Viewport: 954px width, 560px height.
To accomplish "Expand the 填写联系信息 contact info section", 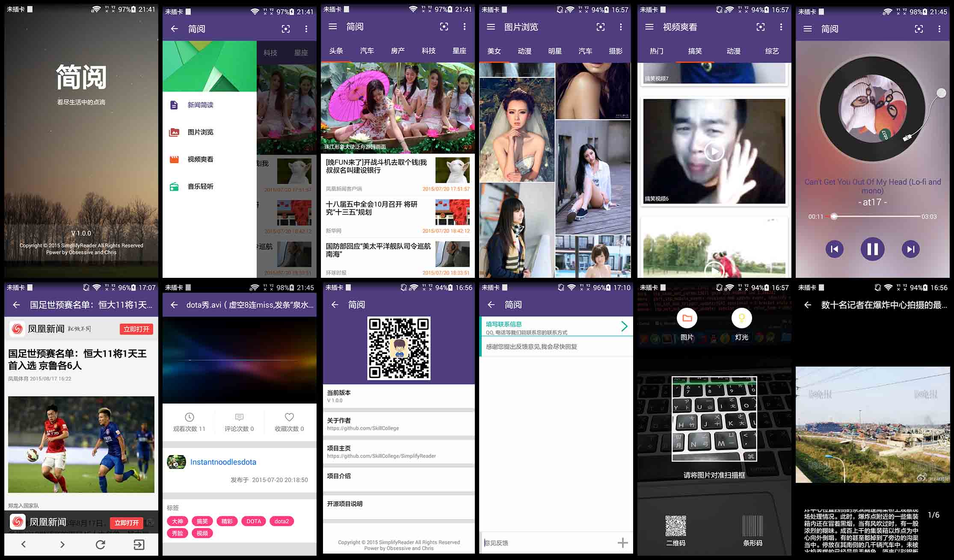I will [624, 326].
